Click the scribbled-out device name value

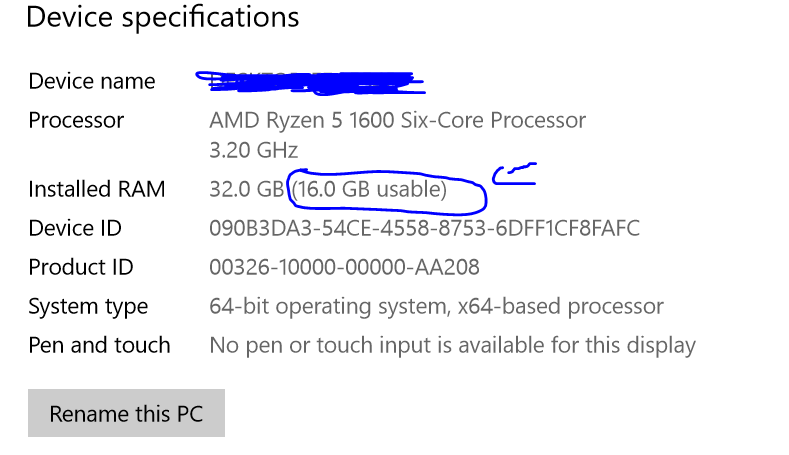[310, 81]
